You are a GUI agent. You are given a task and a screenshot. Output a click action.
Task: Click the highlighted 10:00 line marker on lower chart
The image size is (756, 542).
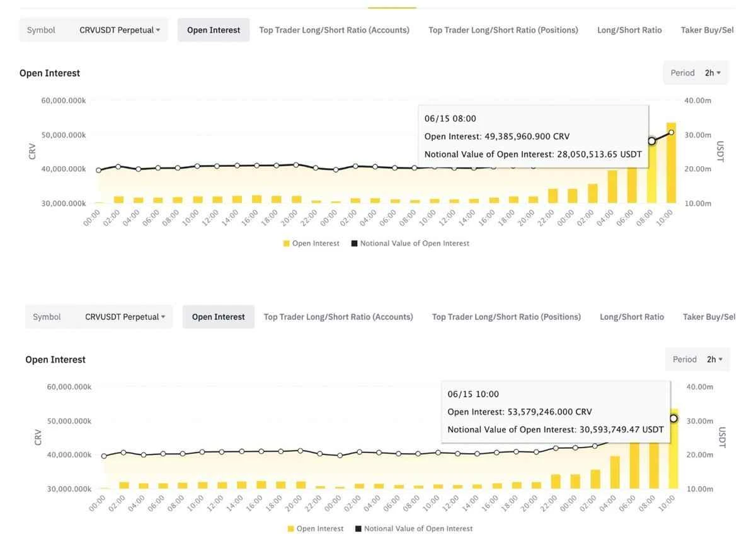pos(673,419)
